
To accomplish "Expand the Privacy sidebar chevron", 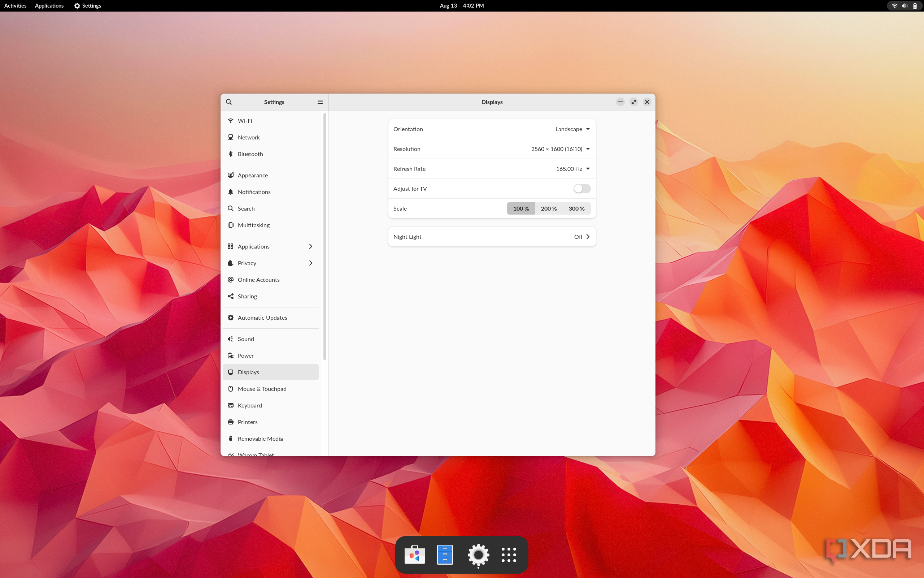I will pos(310,263).
